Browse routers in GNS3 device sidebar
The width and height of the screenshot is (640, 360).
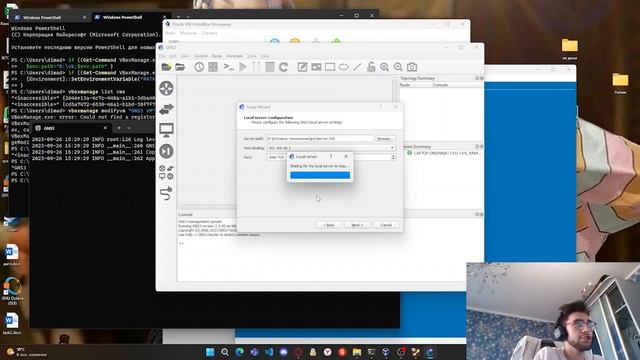pyautogui.click(x=166, y=88)
